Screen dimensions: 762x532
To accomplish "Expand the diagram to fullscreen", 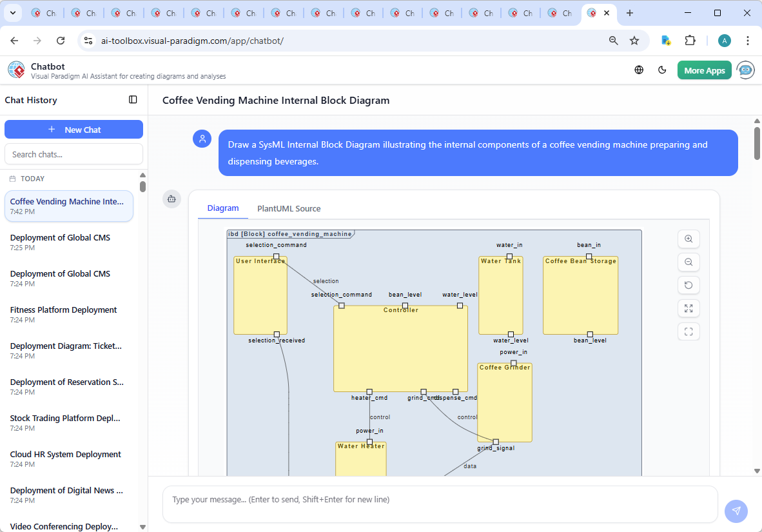I will click(689, 308).
